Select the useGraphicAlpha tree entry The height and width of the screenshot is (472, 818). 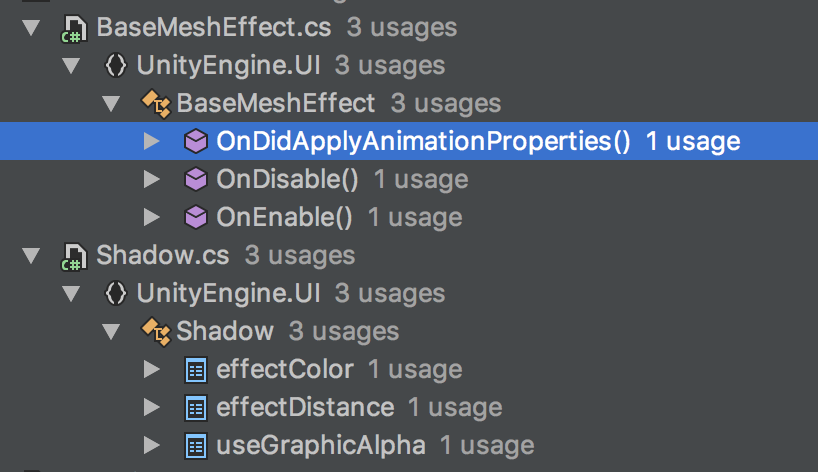[409, 445]
